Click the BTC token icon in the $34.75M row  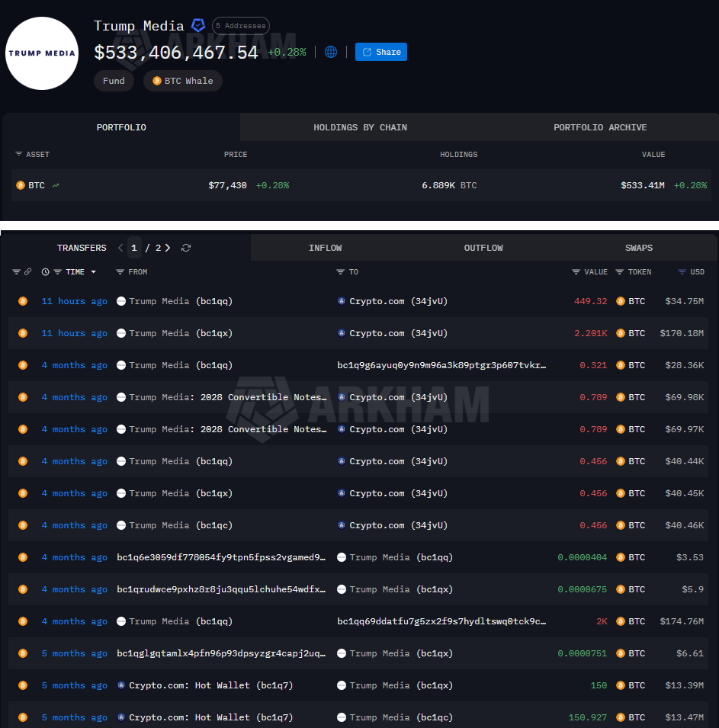621,301
